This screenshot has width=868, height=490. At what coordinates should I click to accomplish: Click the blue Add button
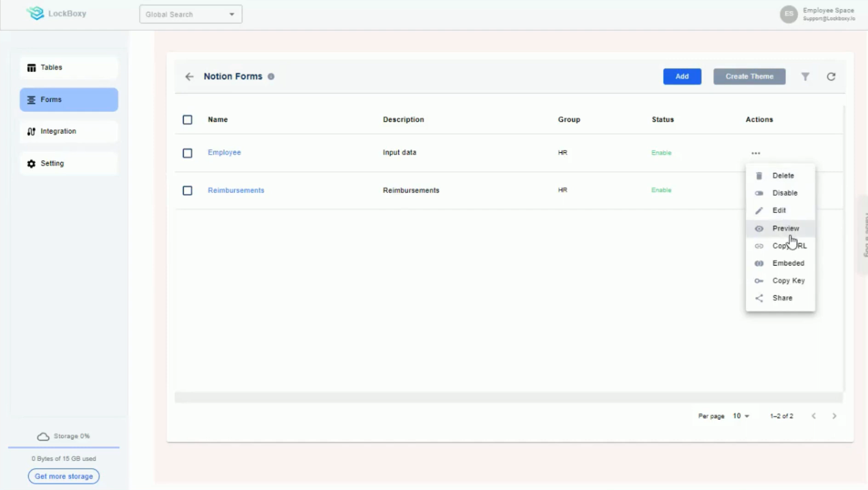[x=682, y=77]
